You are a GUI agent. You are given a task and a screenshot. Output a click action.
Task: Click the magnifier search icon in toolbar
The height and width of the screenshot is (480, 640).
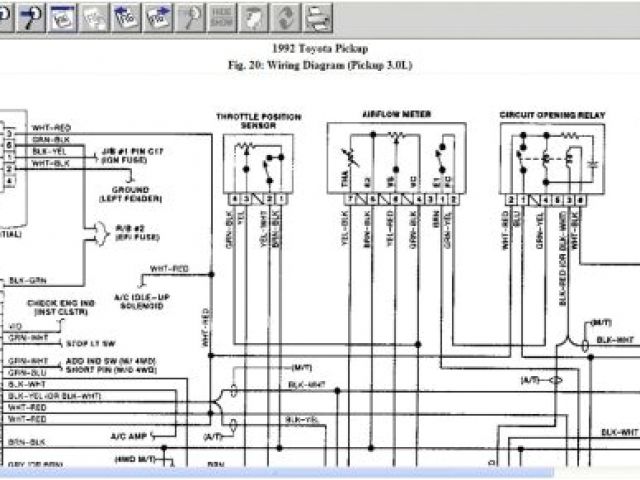tap(29, 15)
